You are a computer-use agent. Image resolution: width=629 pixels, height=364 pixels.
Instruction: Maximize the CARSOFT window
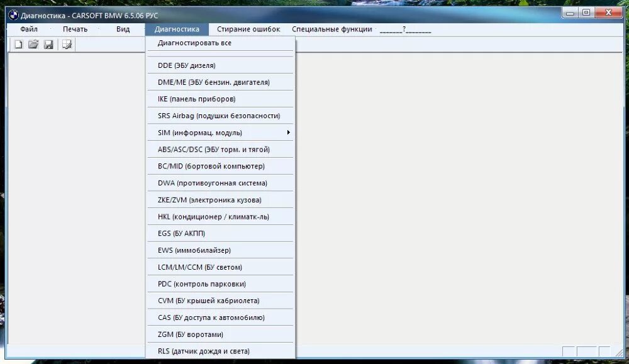(586, 13)
